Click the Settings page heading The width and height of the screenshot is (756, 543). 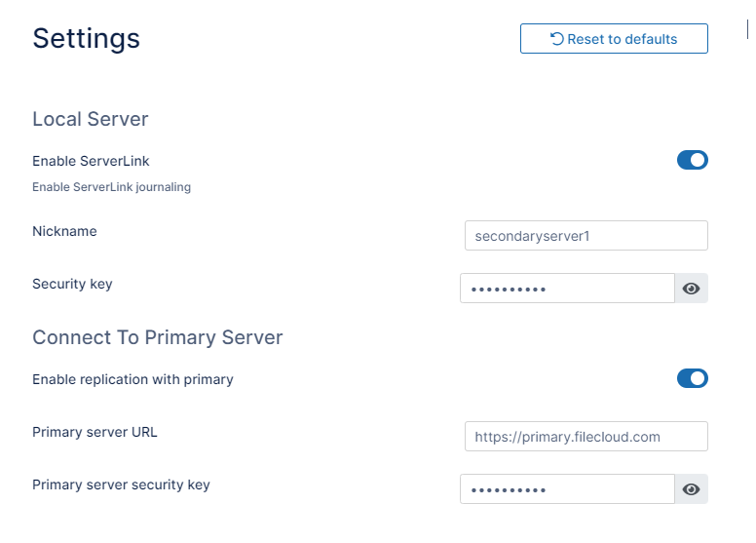point(87,39)
